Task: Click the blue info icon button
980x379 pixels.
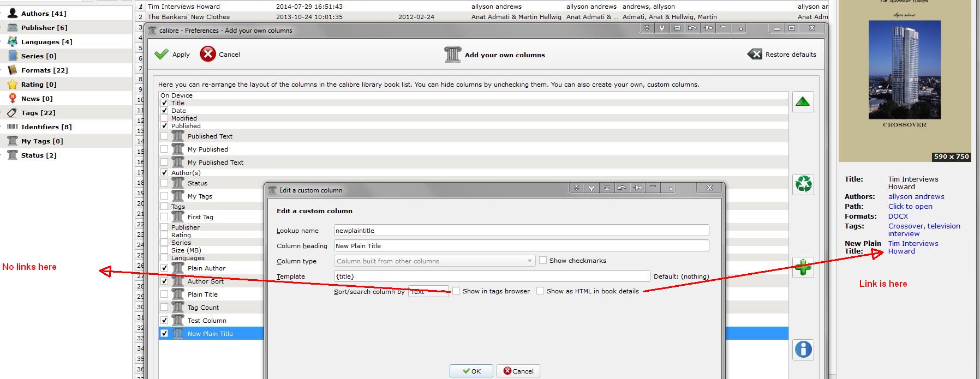Action: [x=803, y=350]
